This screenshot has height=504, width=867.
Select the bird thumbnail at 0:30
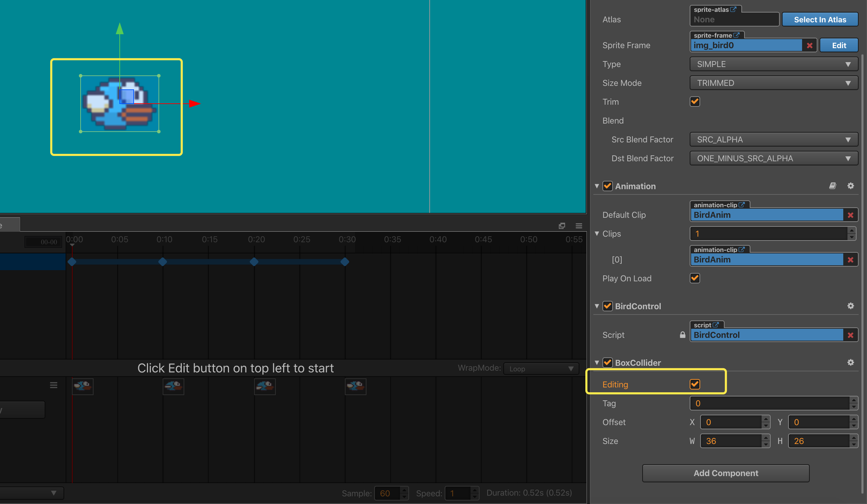[x=356, y=387]
